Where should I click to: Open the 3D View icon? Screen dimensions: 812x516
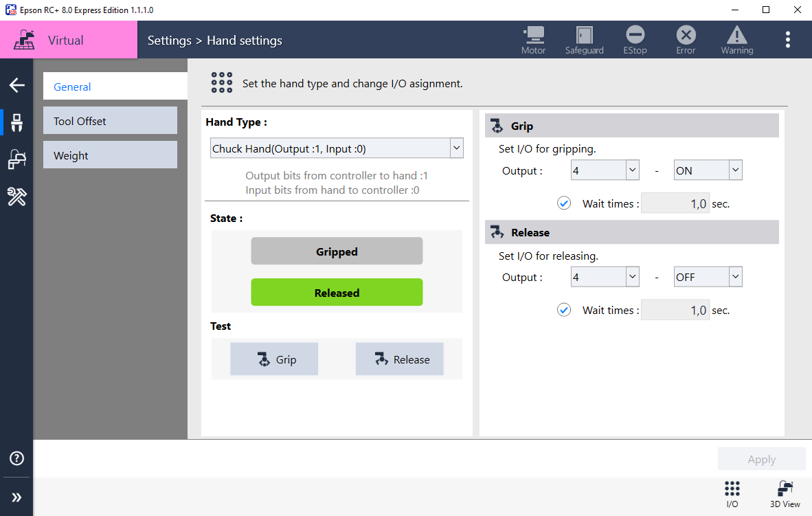click(785, 494)
